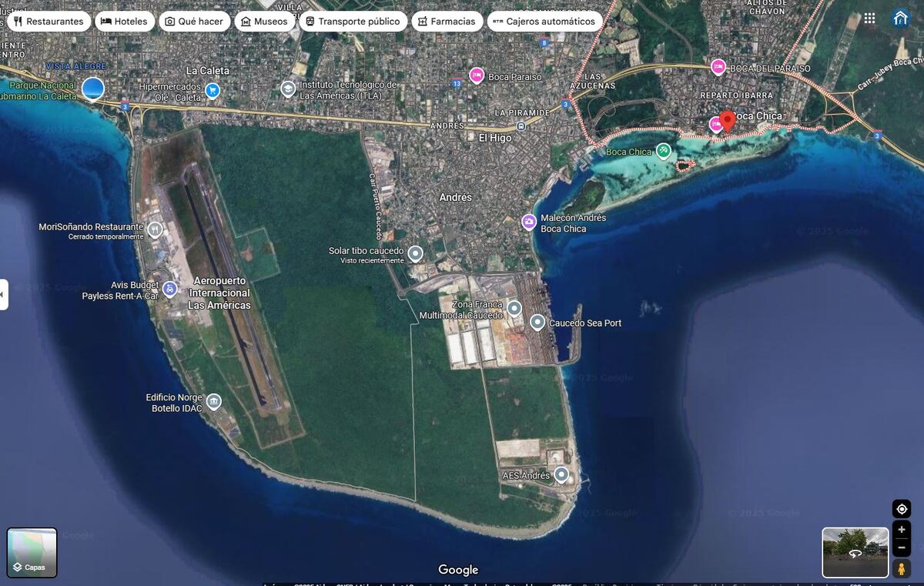Click the MoriSoñando Restaurante marker icon
Image resolution: width=924 pixels, height=586 pixels.
tap(155, 229)
